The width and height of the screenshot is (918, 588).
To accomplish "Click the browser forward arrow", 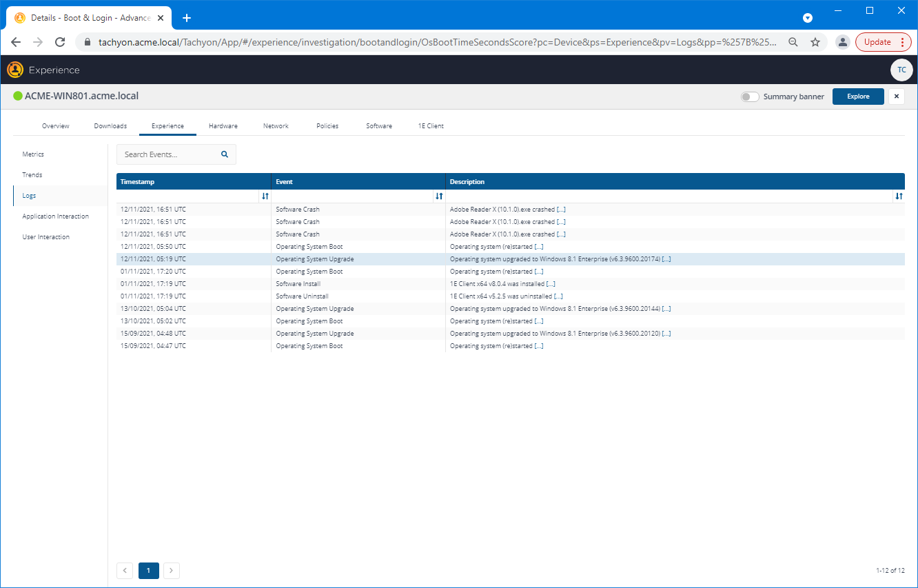I will pos(38,42).
